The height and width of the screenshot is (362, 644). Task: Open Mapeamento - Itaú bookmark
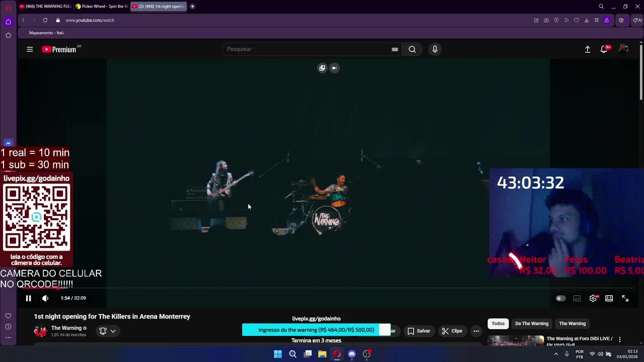[42, 33]
